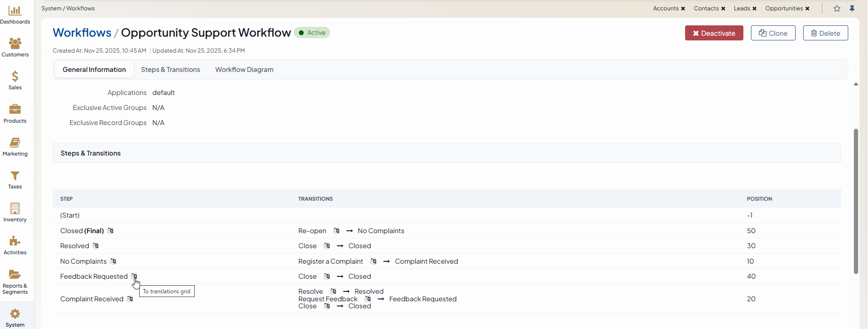
Task: Open translations grid for Resolve transition
Action: point(333,291)
